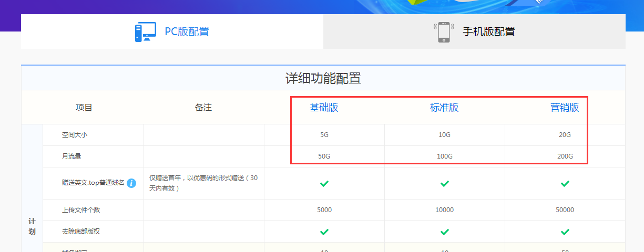Click the 上传文件个数 row label

pos(81,210)
